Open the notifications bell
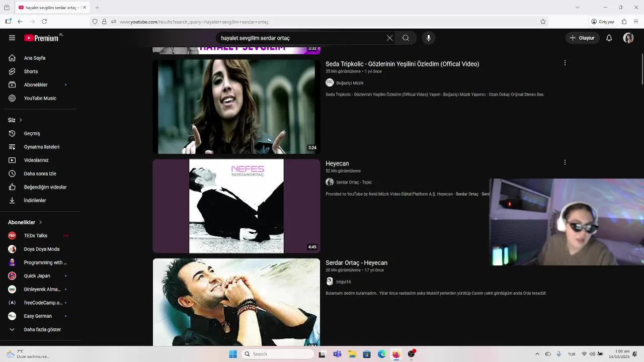644x362 pixels. coord(609,38)
